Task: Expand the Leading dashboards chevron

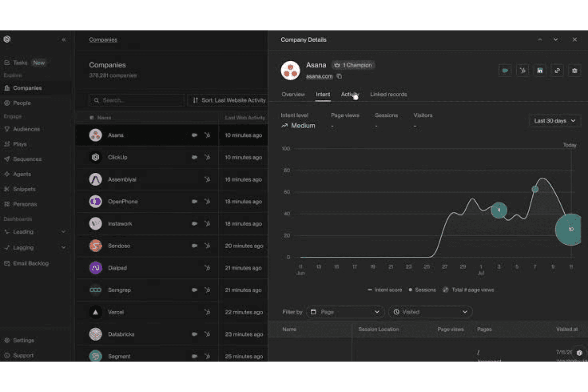Action: [64, 232]
